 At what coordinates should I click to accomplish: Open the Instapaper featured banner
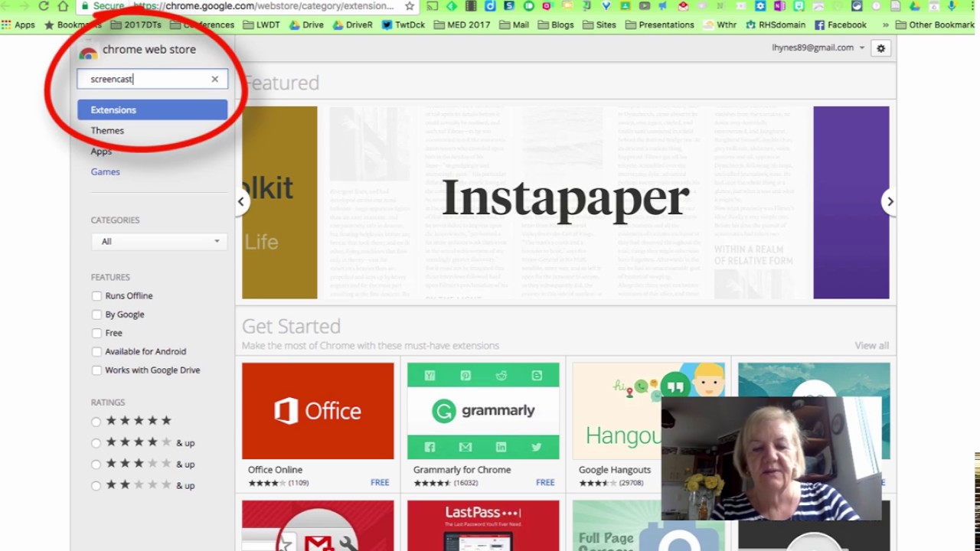pos(565,202)
